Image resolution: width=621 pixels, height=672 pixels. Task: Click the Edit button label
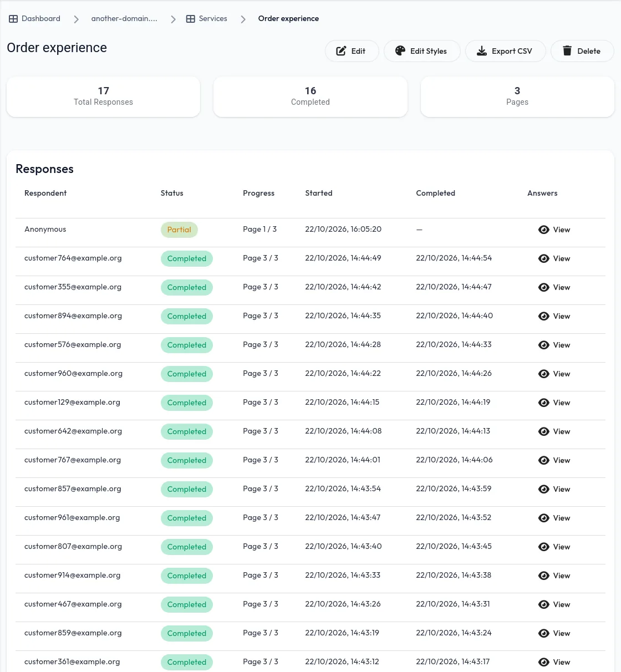(358, 51)
